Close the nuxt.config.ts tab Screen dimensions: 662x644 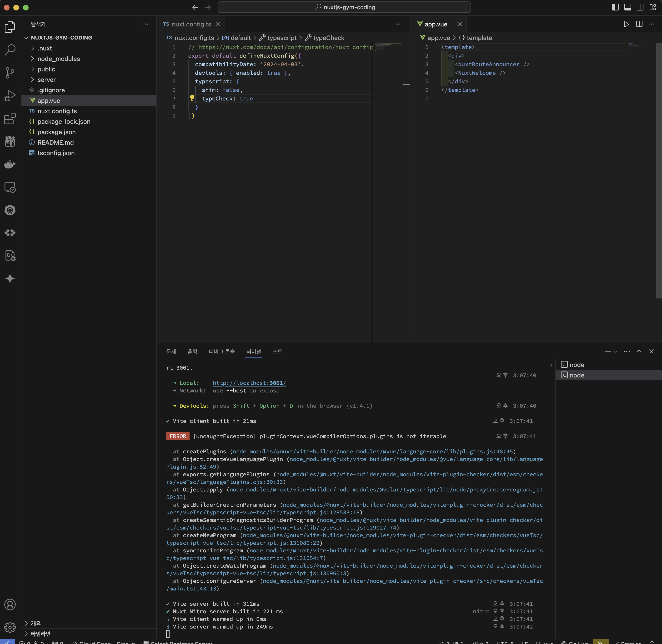coord(218,24)
